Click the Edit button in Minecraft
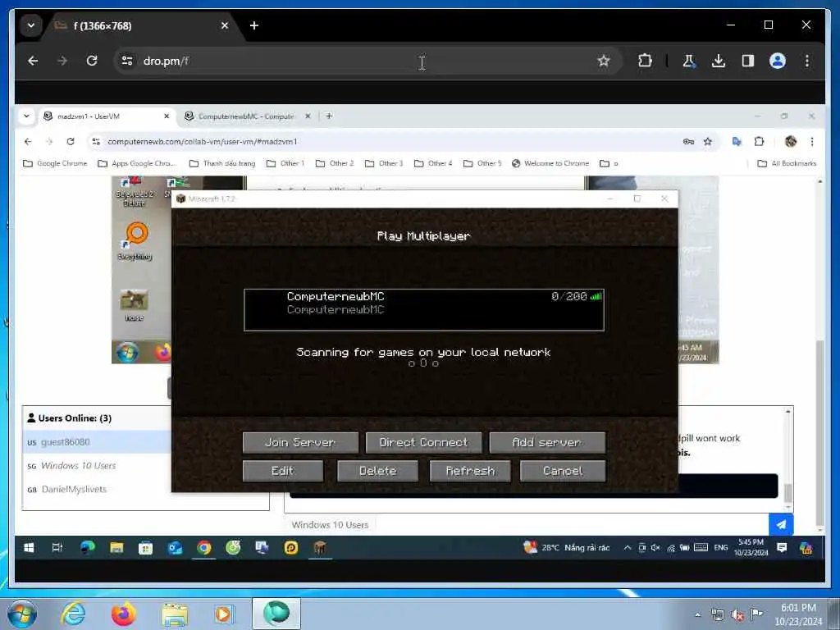Viewport: 840px width, 630px height. 283,471
